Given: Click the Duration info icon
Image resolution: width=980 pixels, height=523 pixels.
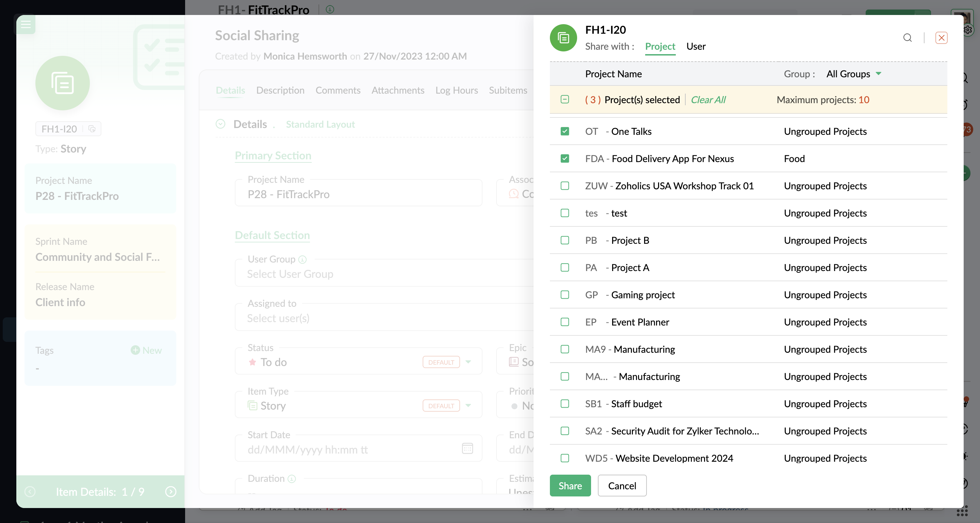Looking at the screenshot, I should click(x=292, y=479).
